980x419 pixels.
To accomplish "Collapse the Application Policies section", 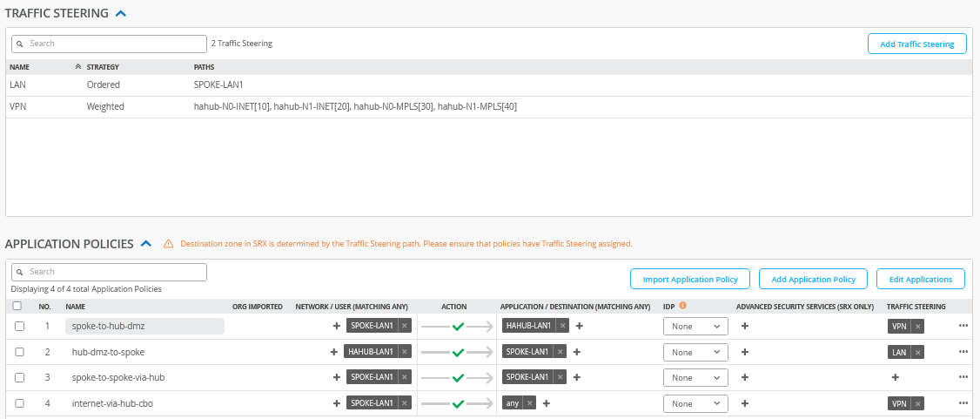I will pos(146,244).
